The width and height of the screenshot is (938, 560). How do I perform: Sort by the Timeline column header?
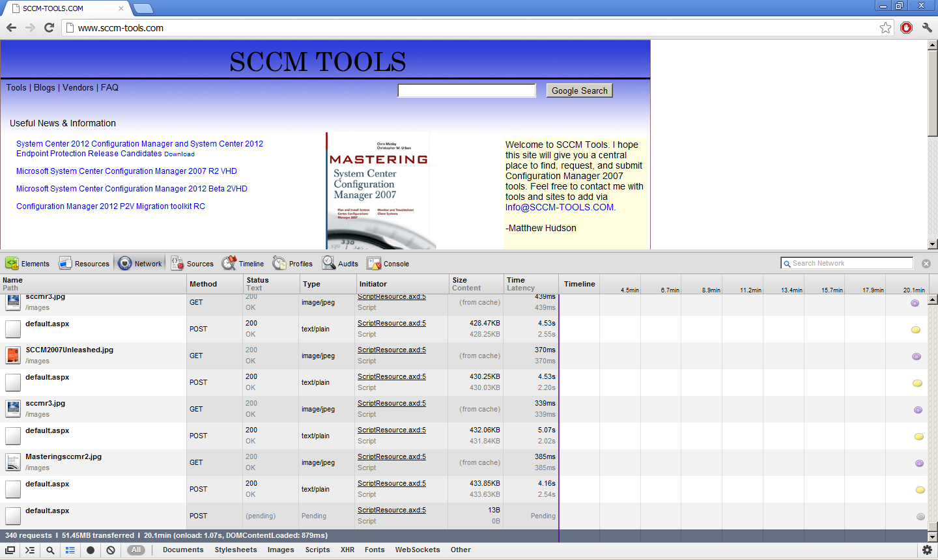tap(579, 284)
